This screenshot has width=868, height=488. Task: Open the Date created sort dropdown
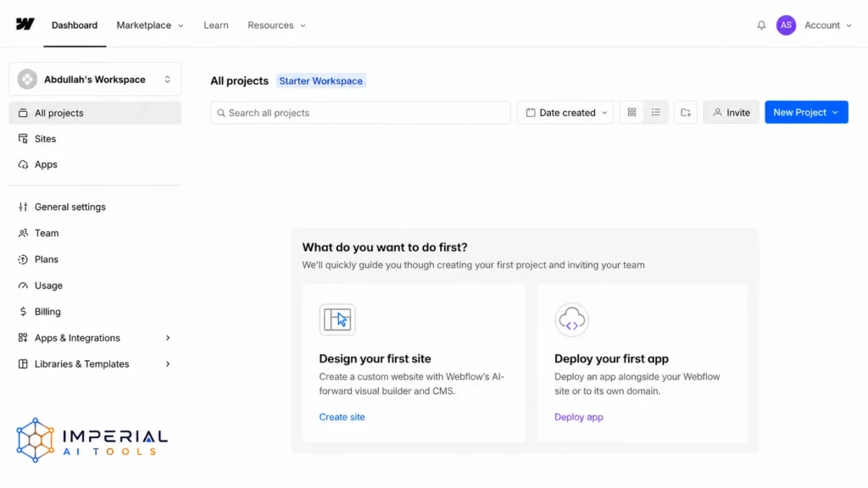click(565, 113)
